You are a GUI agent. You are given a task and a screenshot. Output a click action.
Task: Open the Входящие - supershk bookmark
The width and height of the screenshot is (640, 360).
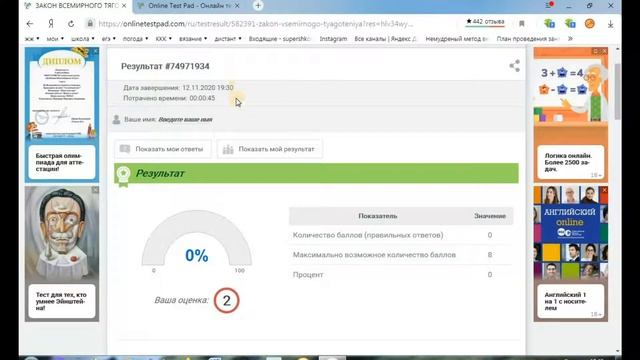280,39
